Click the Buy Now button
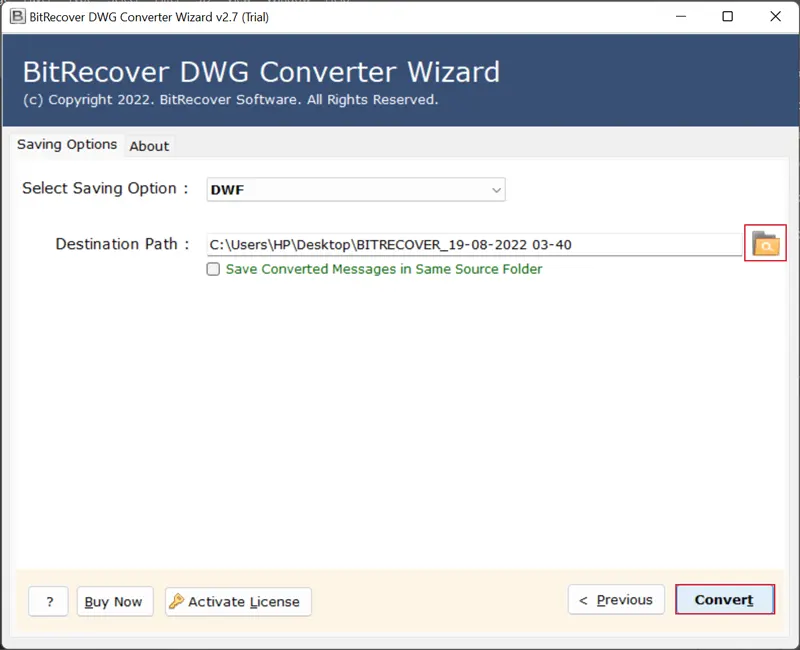 (x=115, y=602)
